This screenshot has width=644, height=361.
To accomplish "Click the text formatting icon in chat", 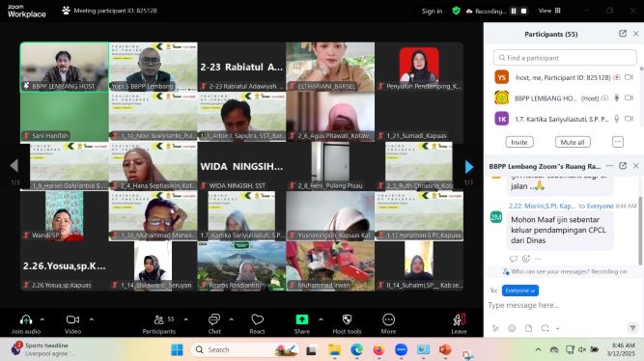I will [495, 328].
